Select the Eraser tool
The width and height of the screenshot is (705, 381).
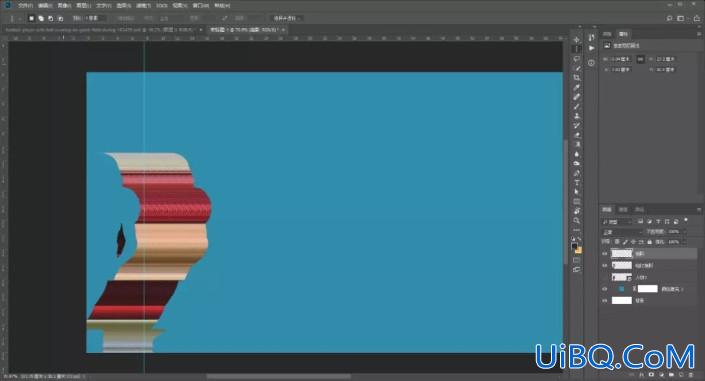coord(577,134)
